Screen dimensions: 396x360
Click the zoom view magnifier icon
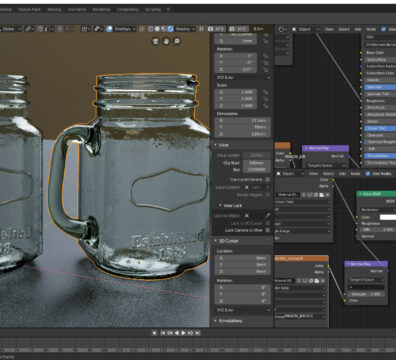click(177, 41)
